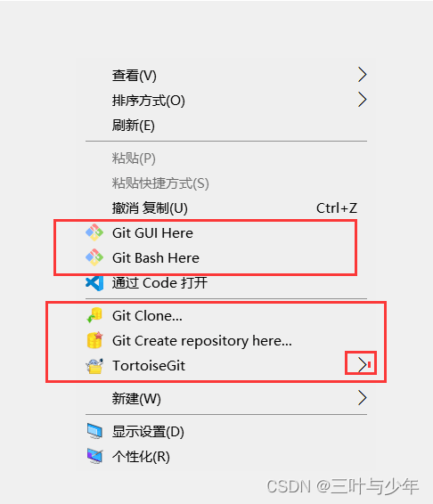Click the Git Create repository icon

point(94,340)
